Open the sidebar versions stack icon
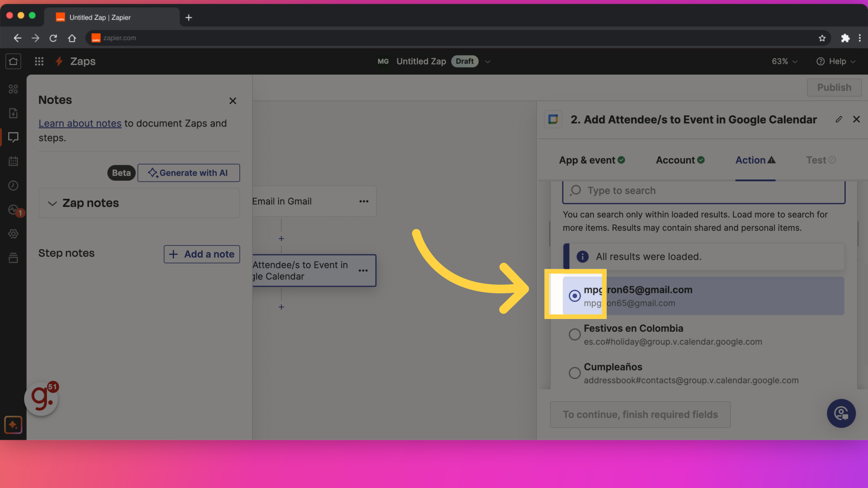 coord(13,258)
